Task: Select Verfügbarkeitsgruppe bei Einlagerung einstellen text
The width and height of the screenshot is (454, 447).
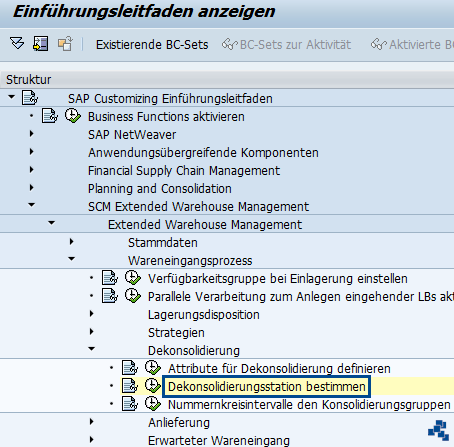Action: 278,279
